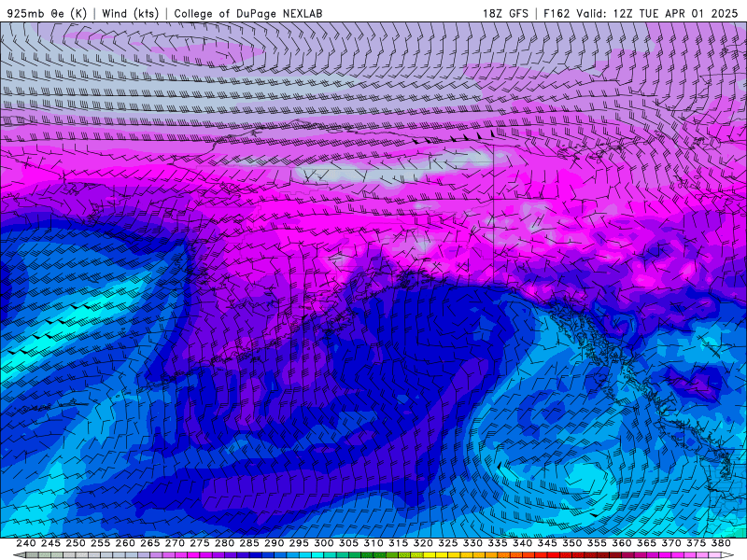Click the 245 color scale label
747x560 pixels.
(x=50, y=543)
